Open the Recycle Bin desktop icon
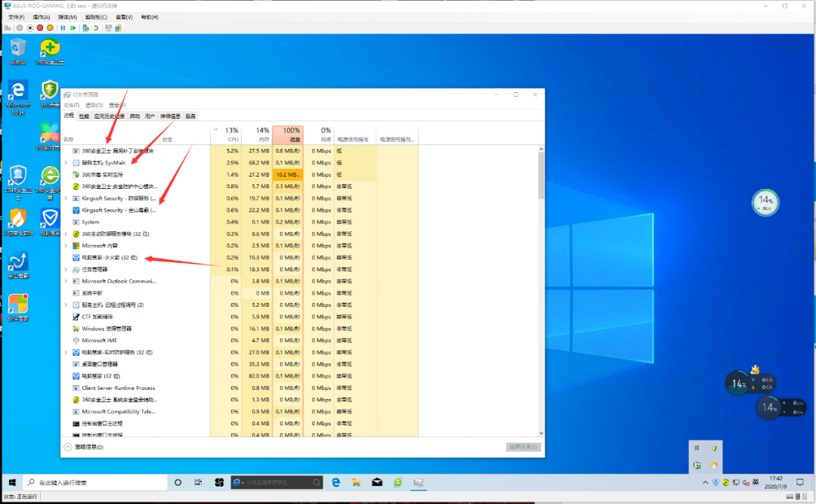Image resolution: width=816 pixels, height=504 pixels. [x=18, y=51]
